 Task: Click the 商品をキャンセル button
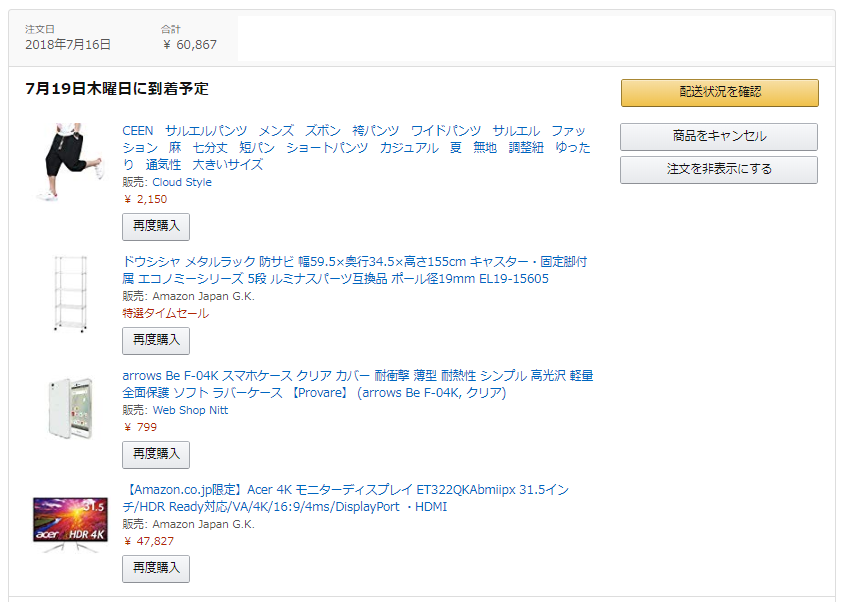719,137
